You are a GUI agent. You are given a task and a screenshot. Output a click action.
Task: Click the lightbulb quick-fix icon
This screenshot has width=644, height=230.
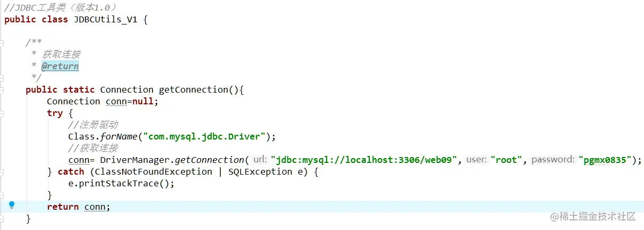pyautogui.click(x=12, y=205)
